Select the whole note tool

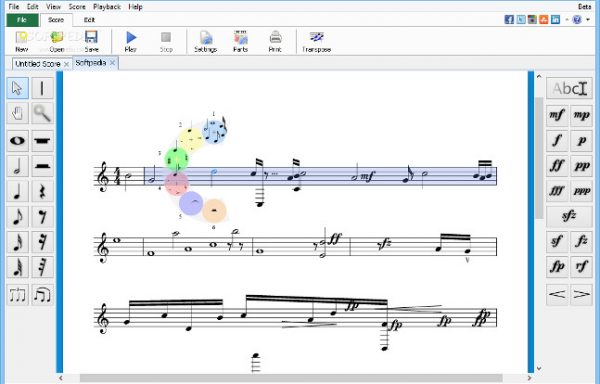pos(18,140)
